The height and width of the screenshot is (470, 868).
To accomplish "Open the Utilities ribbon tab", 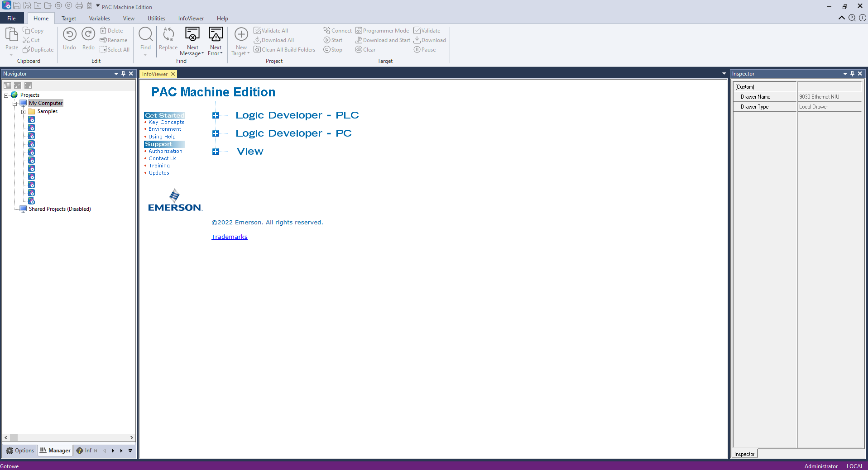I will click(156, 19).
